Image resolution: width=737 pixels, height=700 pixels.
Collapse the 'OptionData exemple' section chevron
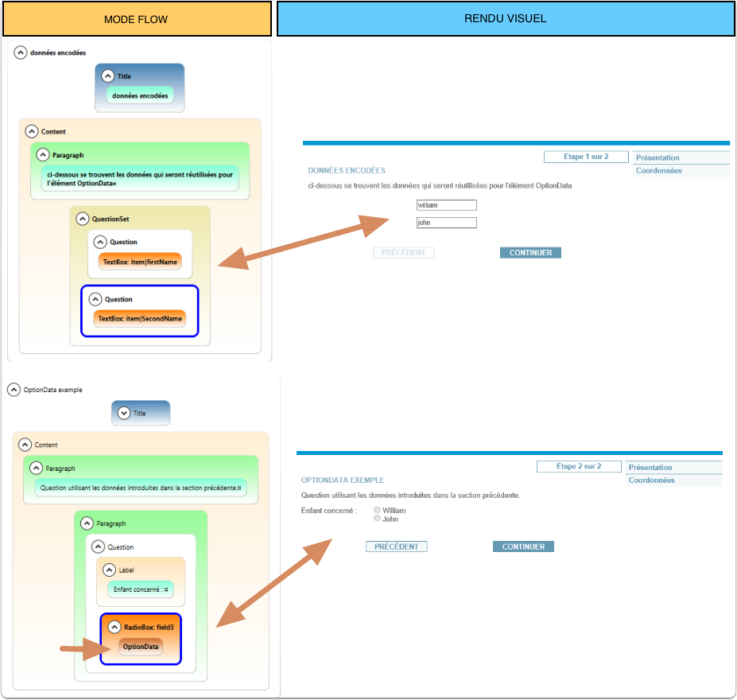14,390
